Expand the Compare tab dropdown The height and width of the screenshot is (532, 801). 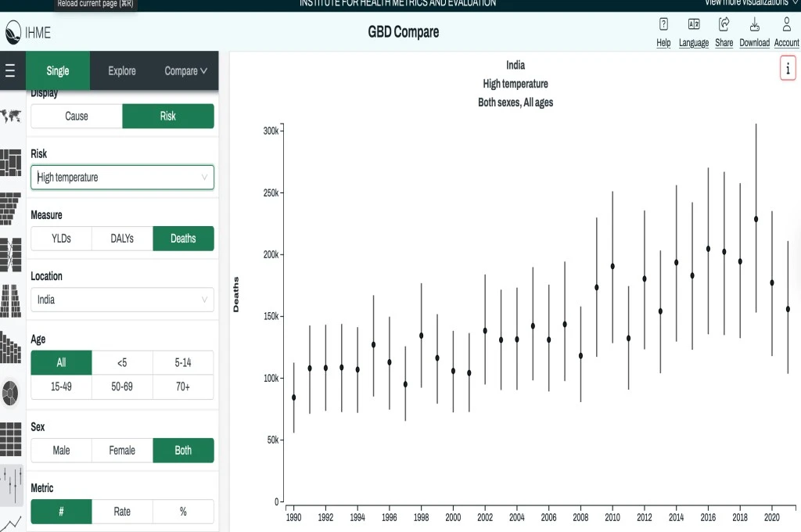click(186, 71)
